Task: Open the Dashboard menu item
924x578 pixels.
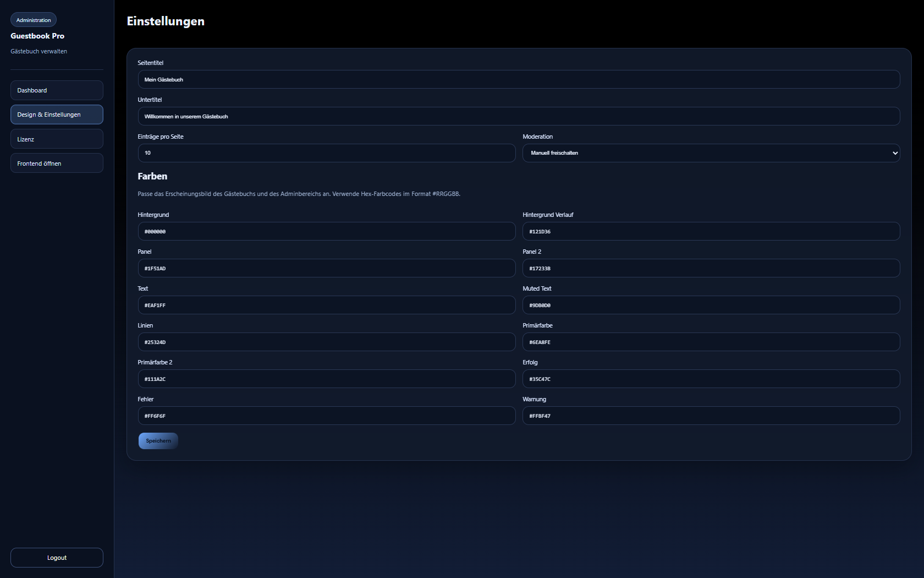Action: pyautogui.click(x=57, y=90)
